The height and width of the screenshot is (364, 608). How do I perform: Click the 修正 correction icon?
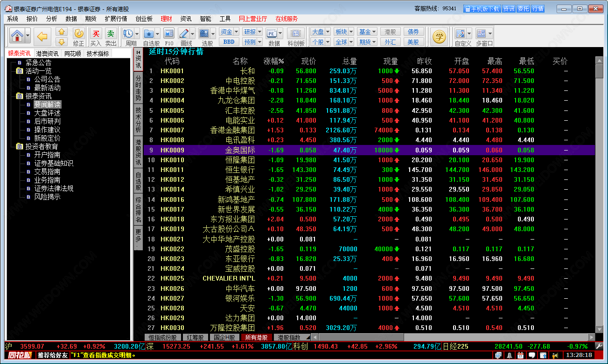click(x=79, y=34)
